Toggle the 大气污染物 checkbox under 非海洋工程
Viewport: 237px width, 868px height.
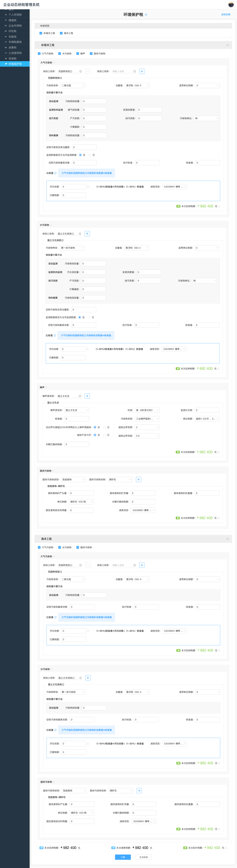click(39, 54)
